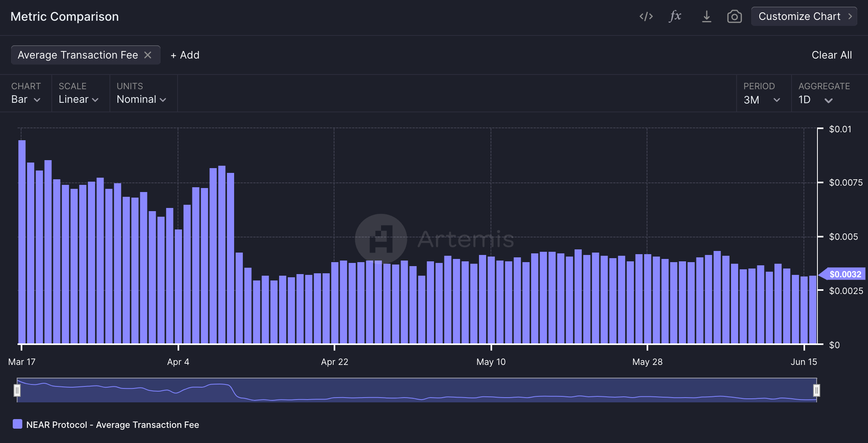Screen dimensions: 868x443
Task: Click Clear All metrics
Action: pos(831,55)
